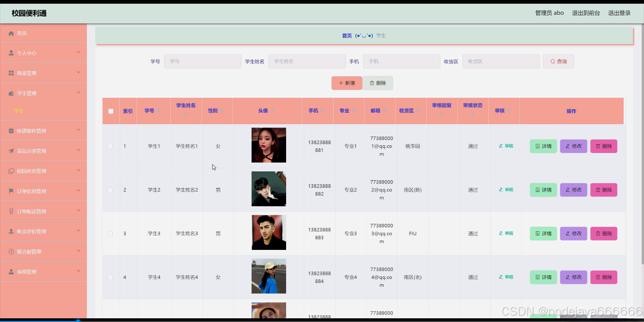This screenshot has width=644, height=322.
Task: Expand the 菜品分类管理 menu chevron
Action: click(78, 150)
